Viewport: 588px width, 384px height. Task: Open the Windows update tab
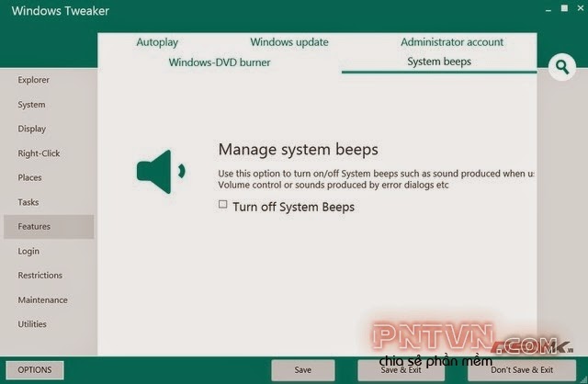pyautogui.click(x=289, y=42)
